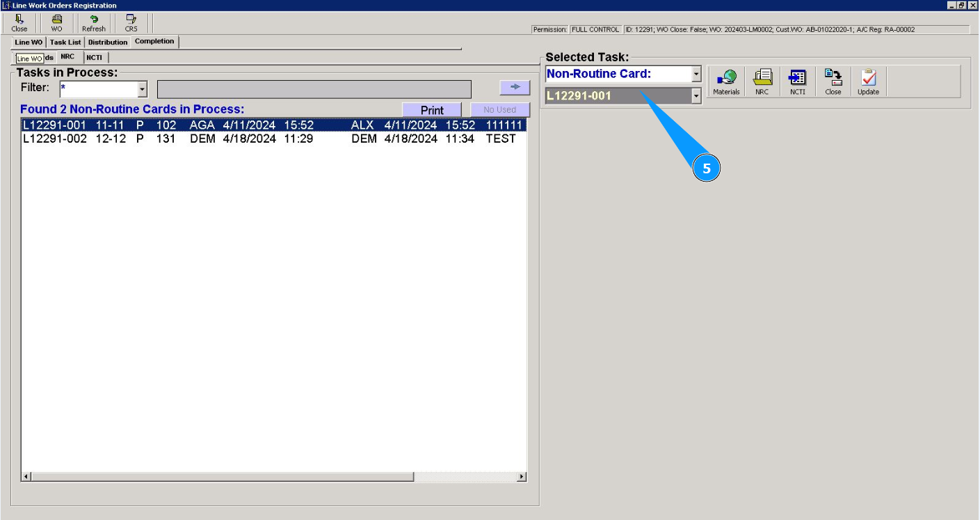
Task: Open the CRS toolbar button
Action: pyautogui.click(x=131, y=23)
